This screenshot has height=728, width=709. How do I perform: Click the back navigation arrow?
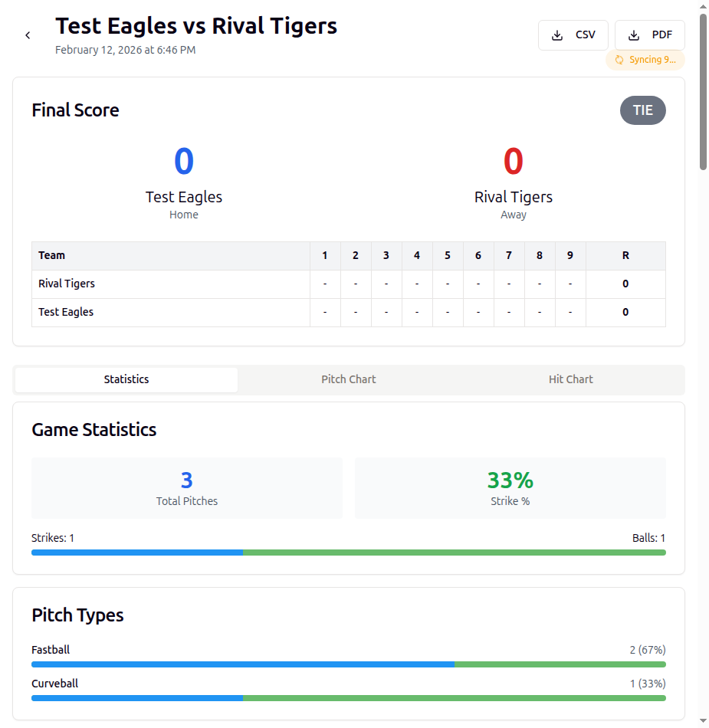click(28, 34)
